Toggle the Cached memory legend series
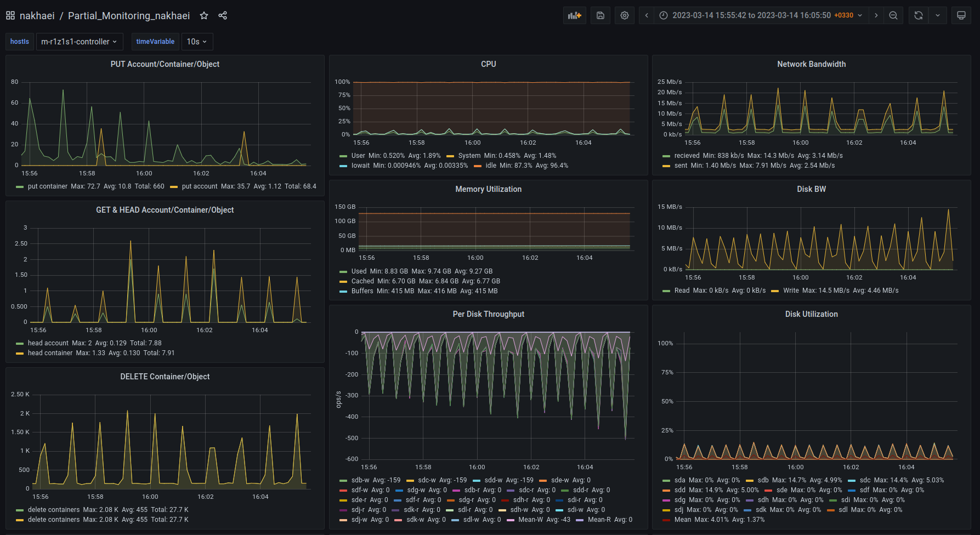The width and height of the screenshot is (980, 535). (x=362, y=281)
